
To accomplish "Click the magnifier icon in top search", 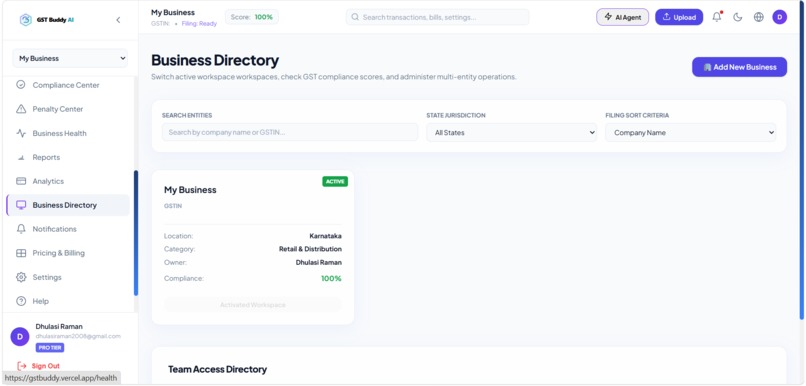I will click(x=355, y=17).
